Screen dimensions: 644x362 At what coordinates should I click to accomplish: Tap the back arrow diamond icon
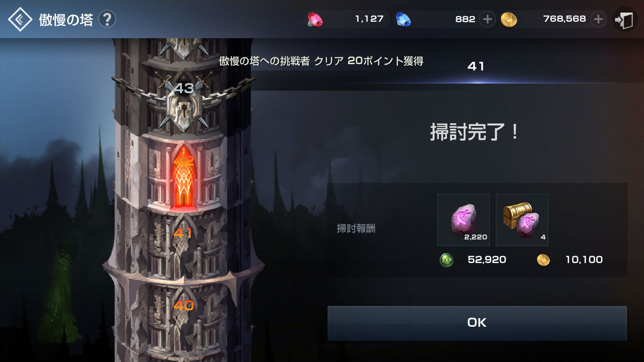pos(20,19)
